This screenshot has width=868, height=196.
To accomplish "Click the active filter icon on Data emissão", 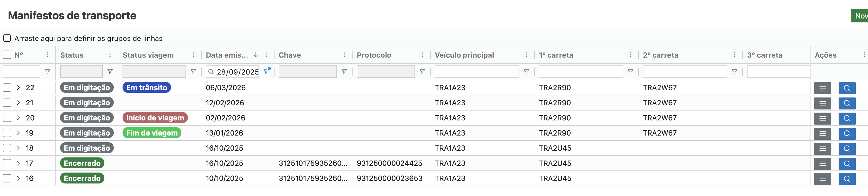I will pyautogui.click(x=266, y=71).
